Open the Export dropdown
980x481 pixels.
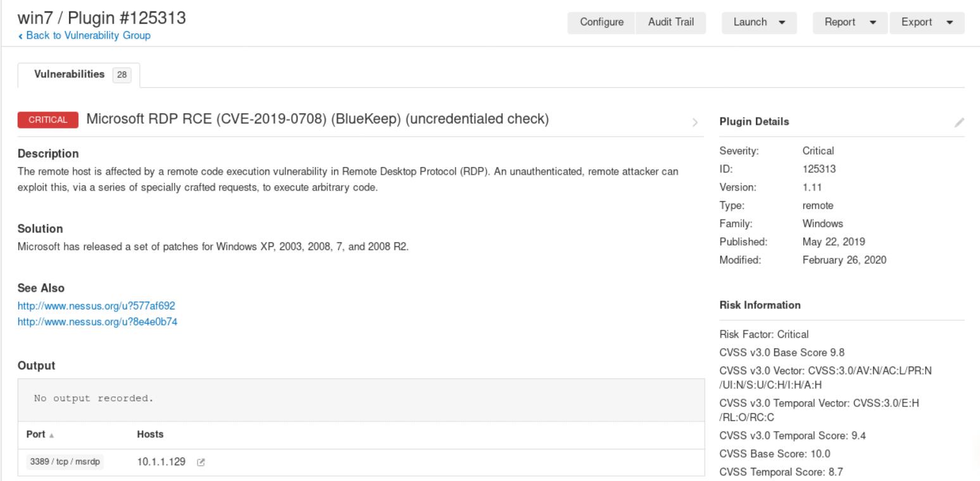(926, 22)
